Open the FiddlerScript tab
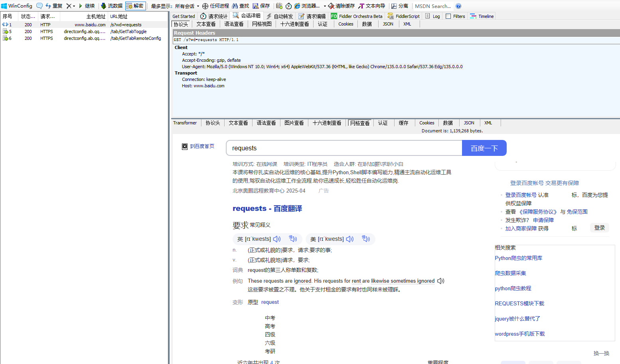 404,16
